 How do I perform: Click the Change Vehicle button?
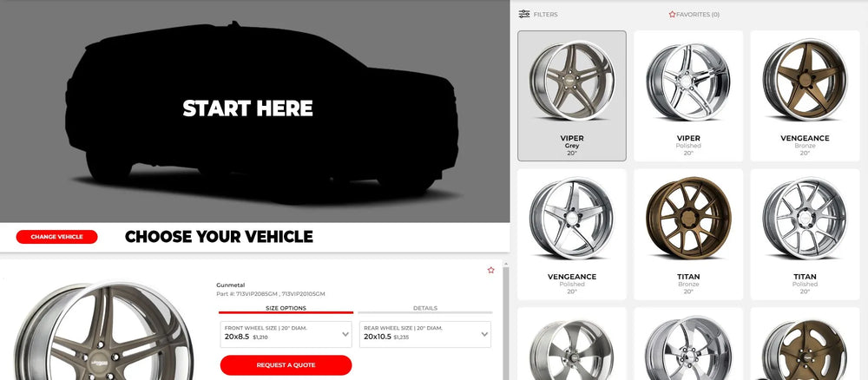click(57, 237)
